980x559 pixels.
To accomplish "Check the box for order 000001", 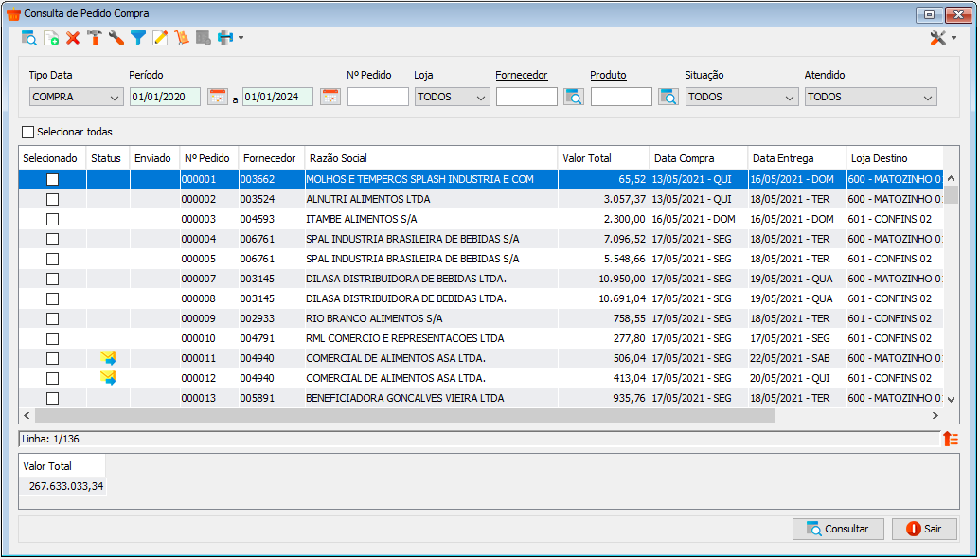I will click(x=52, y=179).
